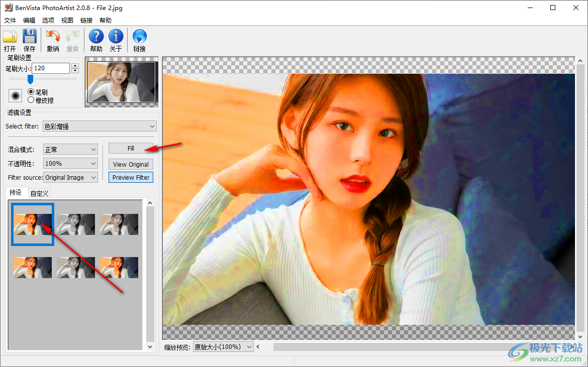
Task: Click the preset list scroll up arrow
Action: tap(150, 203)
